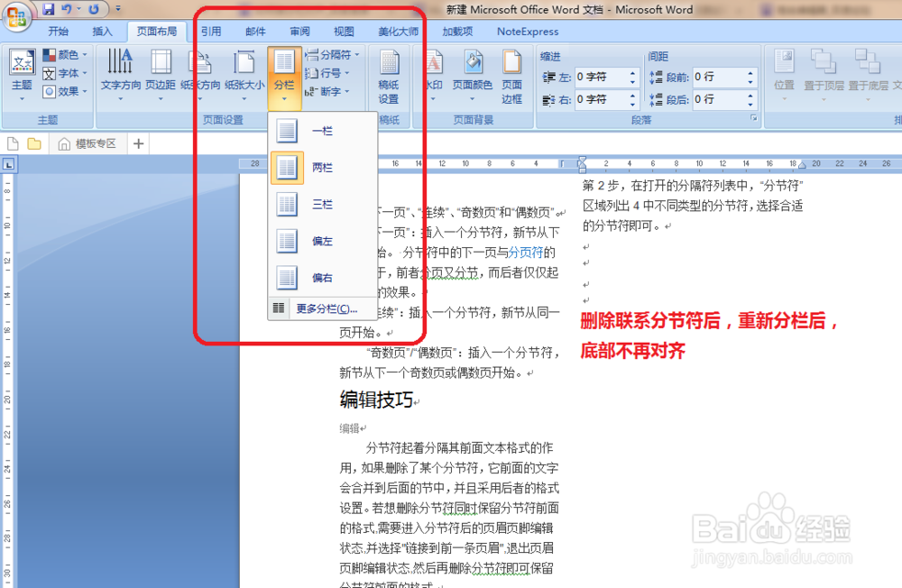The height and width of the screenshot is (588, 902).
Task: Open the 模板专区 template tab
Action: pyautogui.click(x=88, y=143)
